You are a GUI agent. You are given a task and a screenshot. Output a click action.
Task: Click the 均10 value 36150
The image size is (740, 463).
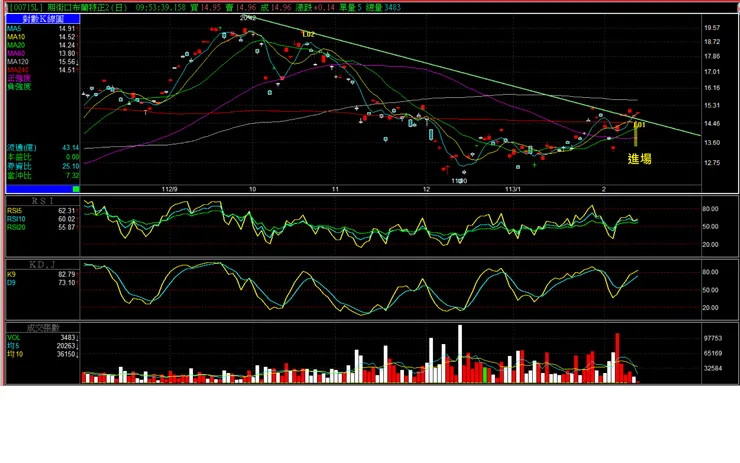[67, 354]
